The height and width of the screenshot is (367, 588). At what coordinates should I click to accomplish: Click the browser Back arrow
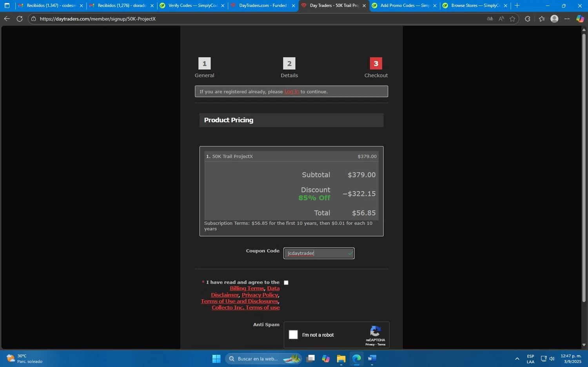coord(7,19)
